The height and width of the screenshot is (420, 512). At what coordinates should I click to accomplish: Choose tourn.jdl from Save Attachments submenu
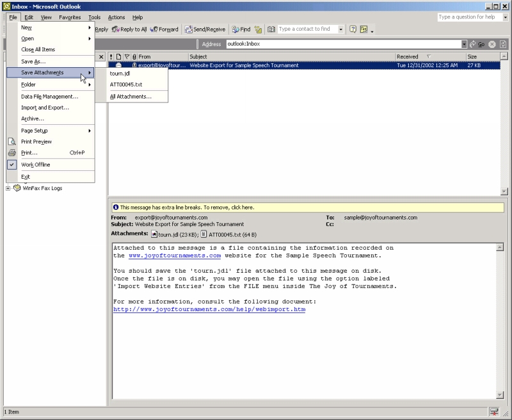click(120, 74)
